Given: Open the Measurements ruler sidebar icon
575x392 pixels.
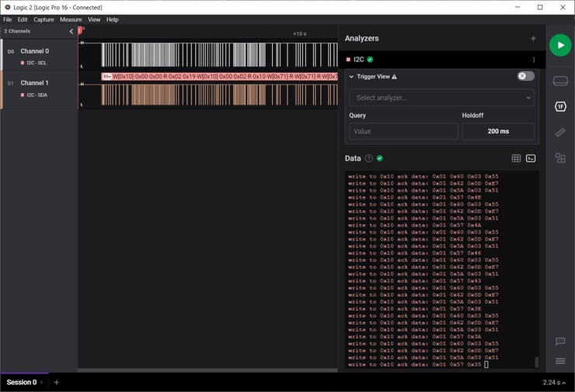Looking at the screenshot, I should (560, 133).
